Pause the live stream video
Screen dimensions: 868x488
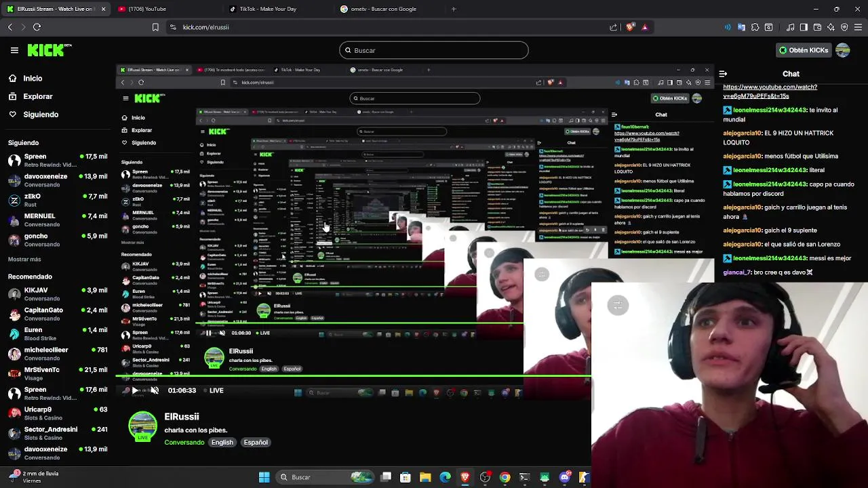point(134,390)
